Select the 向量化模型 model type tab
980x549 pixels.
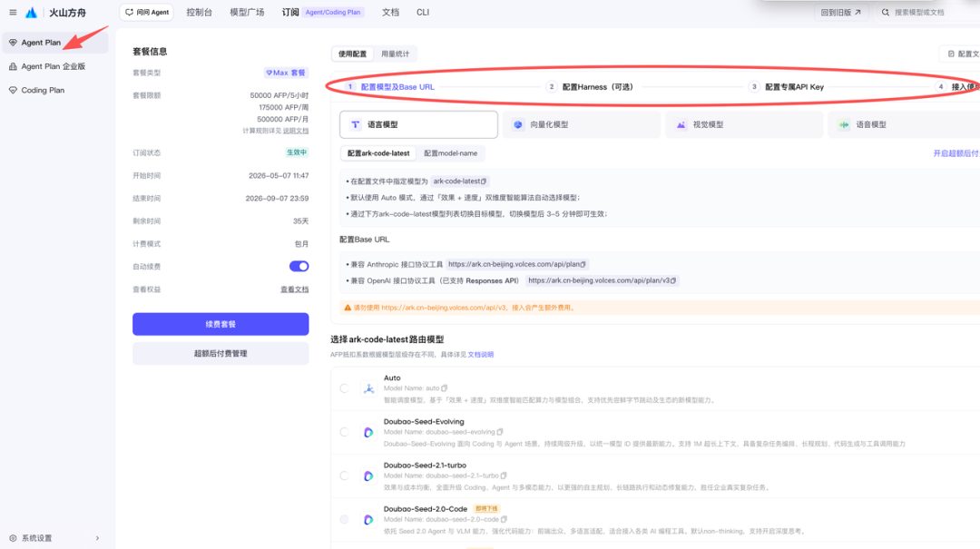click(582, 124)
